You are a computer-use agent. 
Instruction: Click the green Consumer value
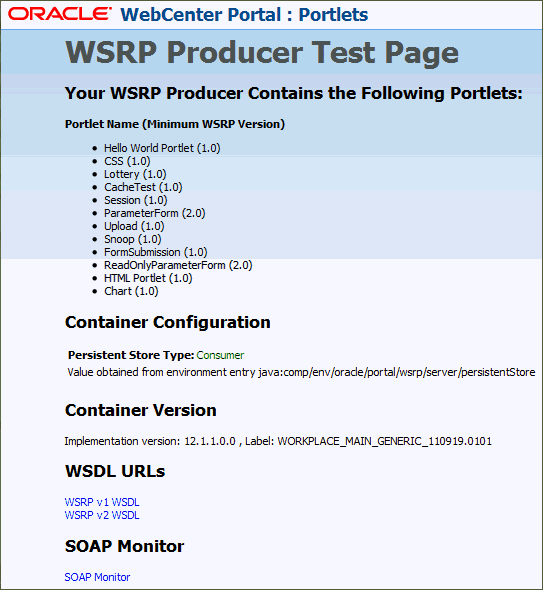coord(220,355)
